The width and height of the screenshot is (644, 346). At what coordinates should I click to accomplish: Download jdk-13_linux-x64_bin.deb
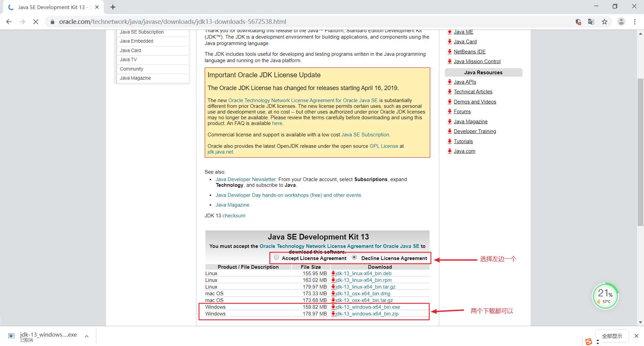pos(363,273)
